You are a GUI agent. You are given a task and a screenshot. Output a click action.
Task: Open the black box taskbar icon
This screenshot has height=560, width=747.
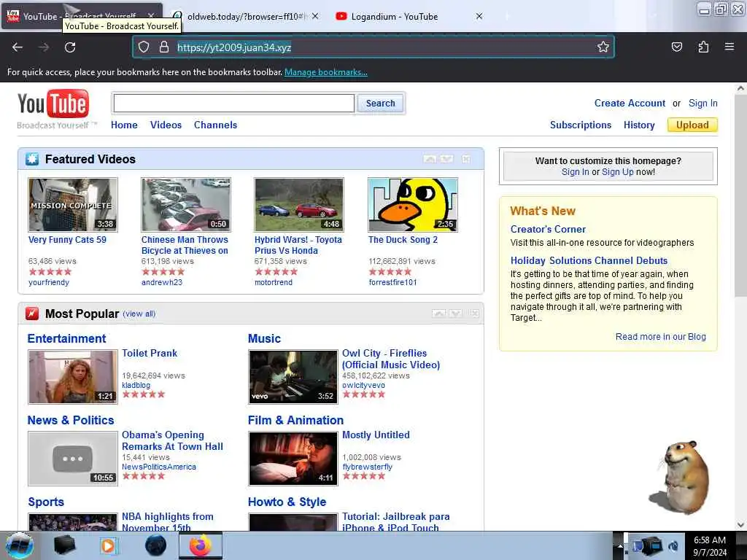coord(64,545)
